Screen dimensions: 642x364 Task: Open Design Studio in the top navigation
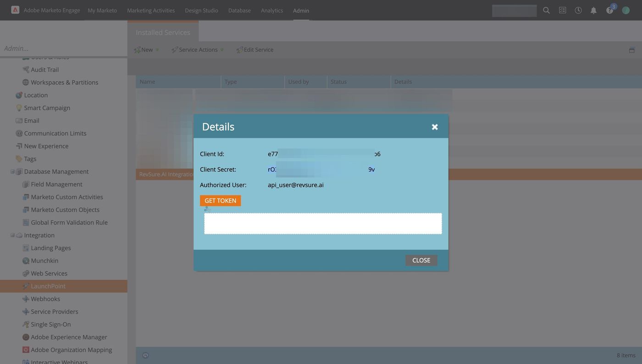pos(201,10)
